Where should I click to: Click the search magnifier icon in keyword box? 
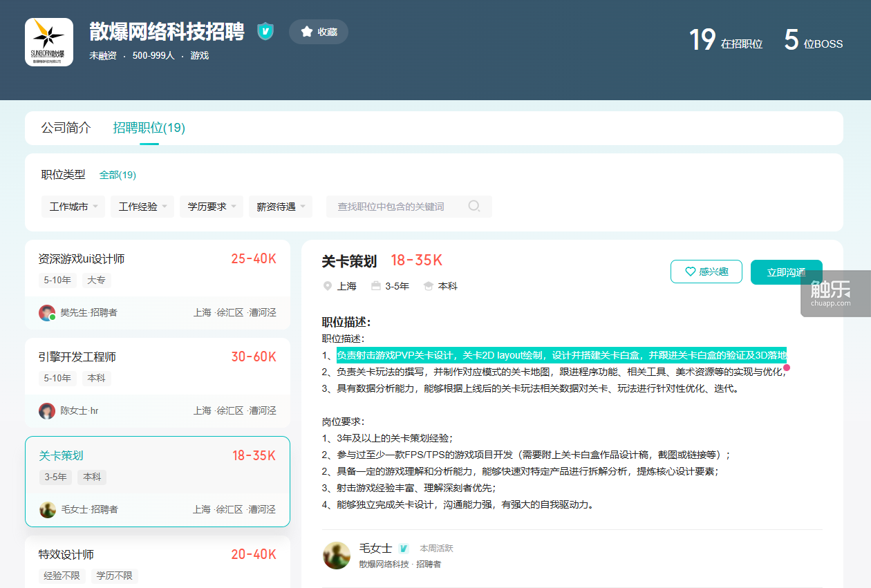coord(474,206)
